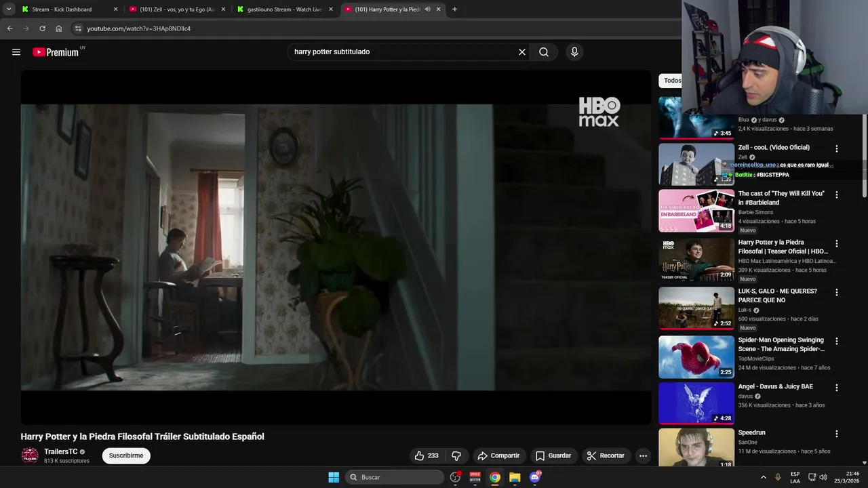Open volume control in system tray
Viewport: 868px width, 488px height.
click(x=823, y=477)
